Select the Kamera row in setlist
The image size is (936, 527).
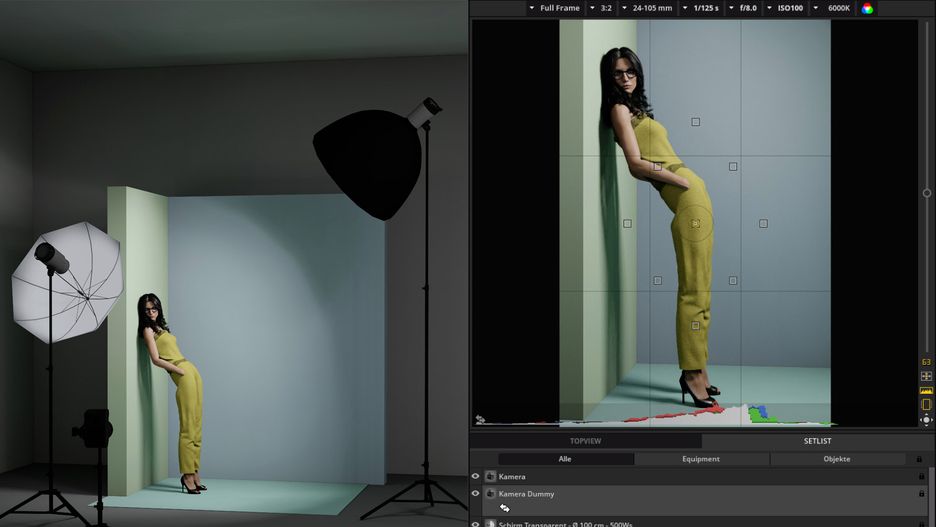704,476
